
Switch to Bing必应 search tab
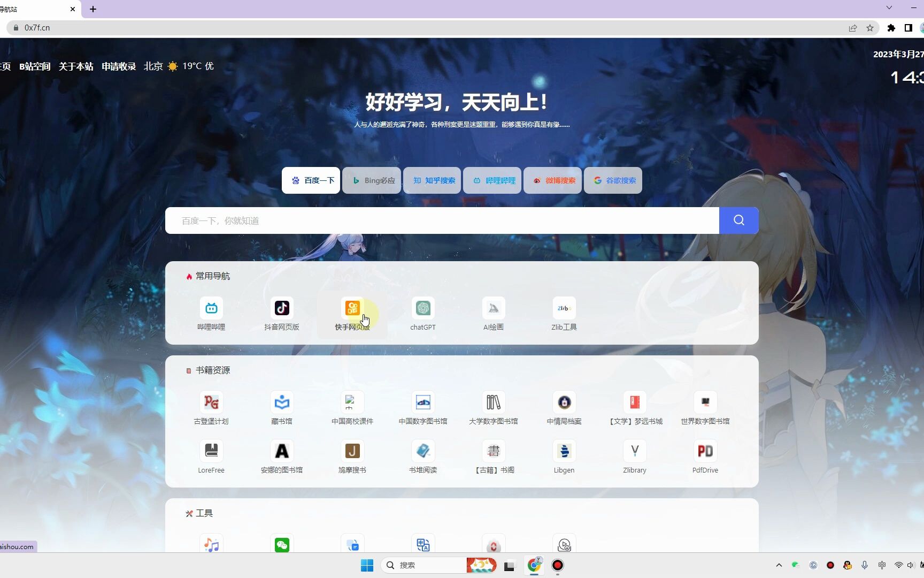tap(372, 180)
